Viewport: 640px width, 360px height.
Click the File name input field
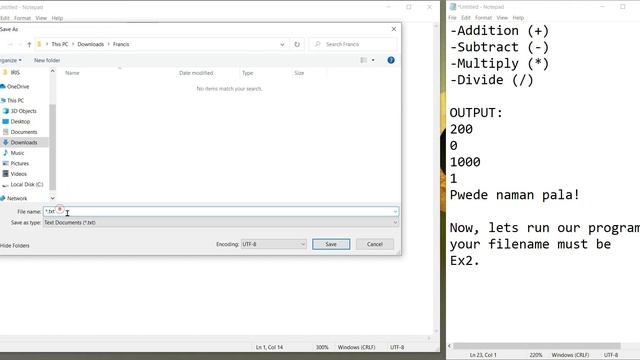click(221, 211)
